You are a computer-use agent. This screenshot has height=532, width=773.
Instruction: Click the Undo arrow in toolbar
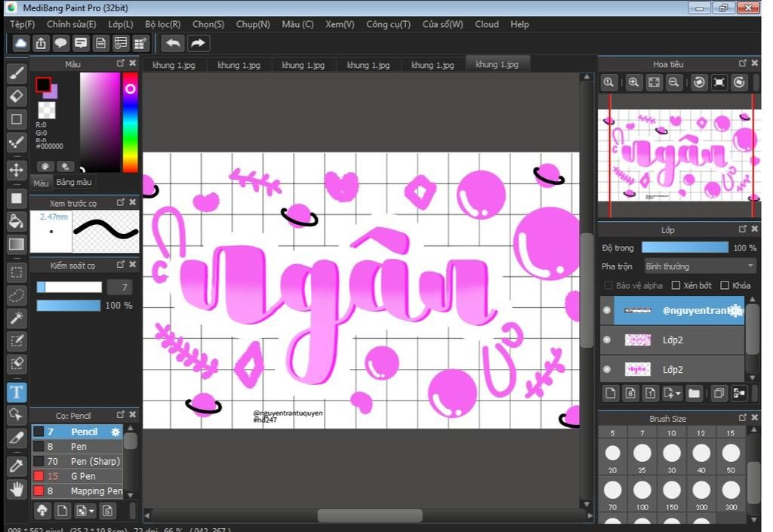(x=173, y=43)
